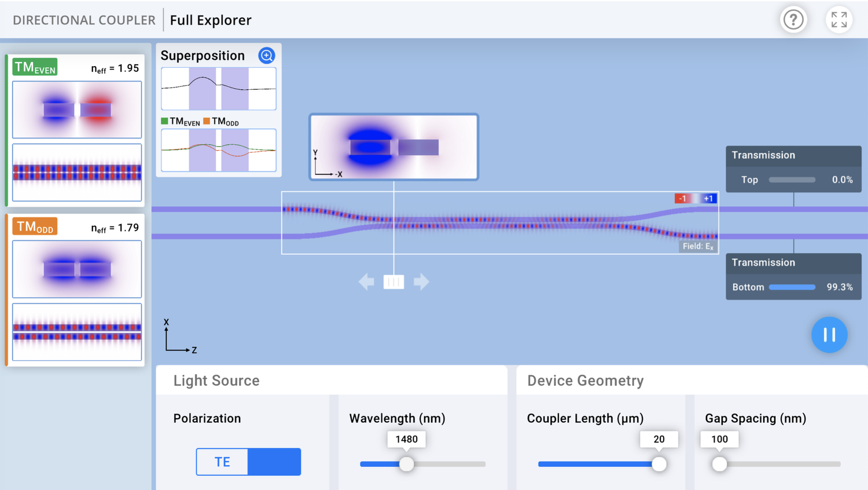The image size is (868, 490).
Task: Switch polarization to TE
Action: click(222, 462)
